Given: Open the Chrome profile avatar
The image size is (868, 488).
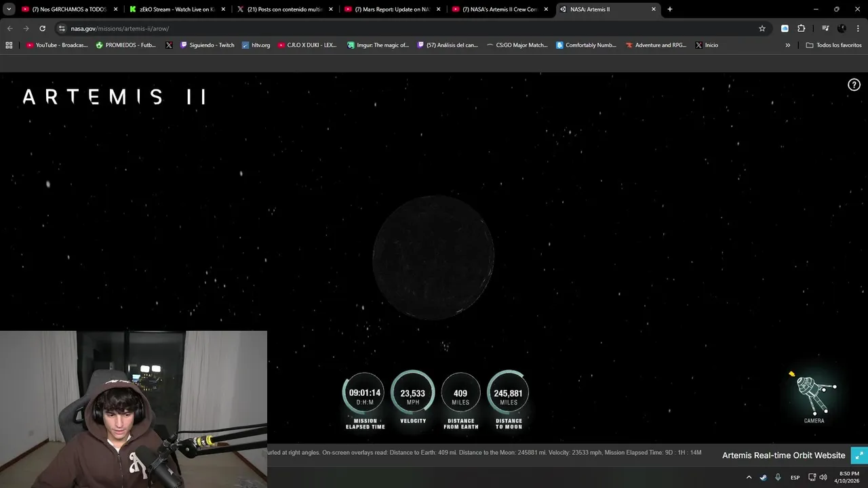Looking at the screenshot, I should (842, 28).
